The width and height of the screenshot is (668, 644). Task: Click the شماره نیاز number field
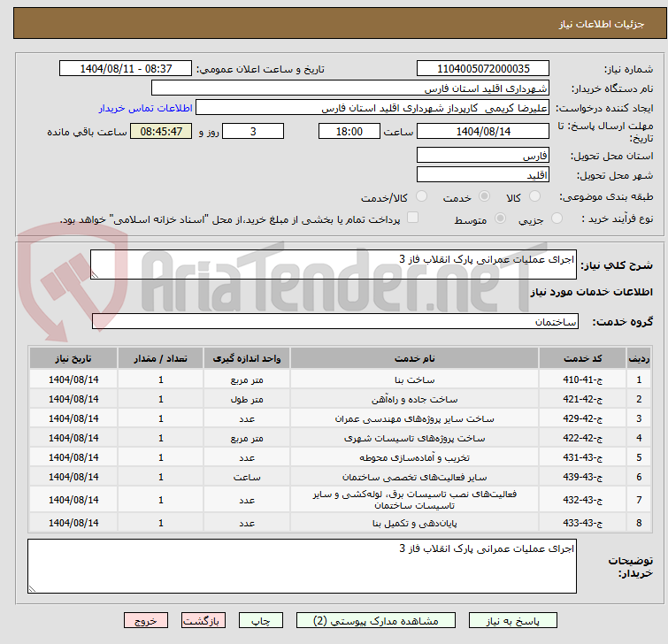[x=483, y=69]
